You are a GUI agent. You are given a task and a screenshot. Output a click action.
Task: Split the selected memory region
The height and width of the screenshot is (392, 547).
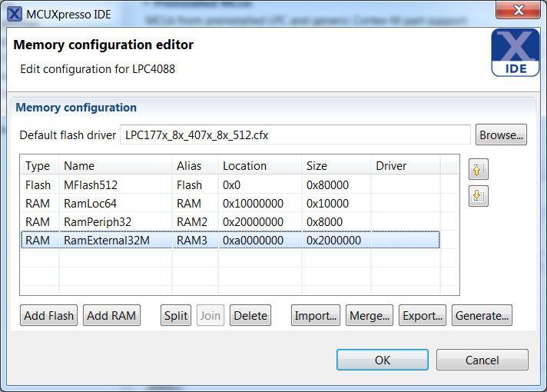tap(176, 316)
